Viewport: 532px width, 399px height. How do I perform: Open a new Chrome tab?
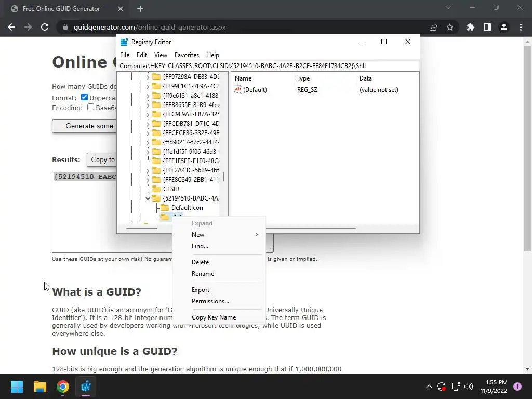point(140,9)
